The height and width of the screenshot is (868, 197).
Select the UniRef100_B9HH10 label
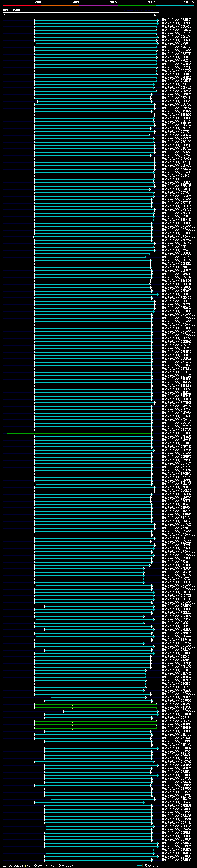[x=177, y=57]
